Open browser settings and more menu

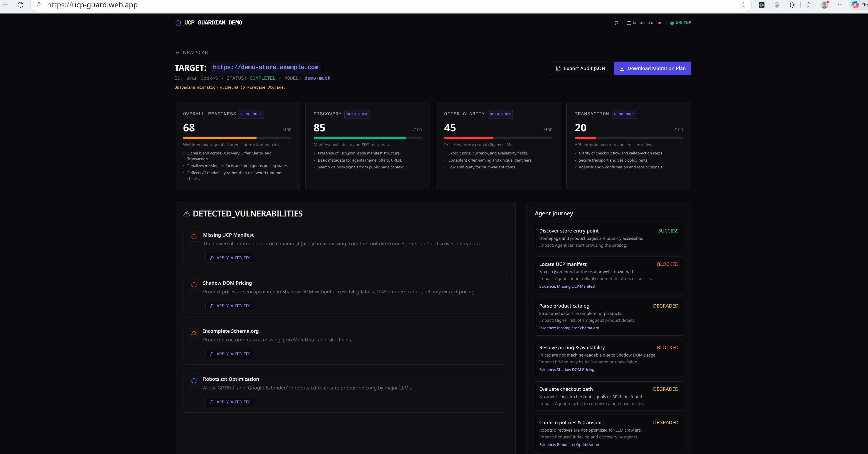840,5
